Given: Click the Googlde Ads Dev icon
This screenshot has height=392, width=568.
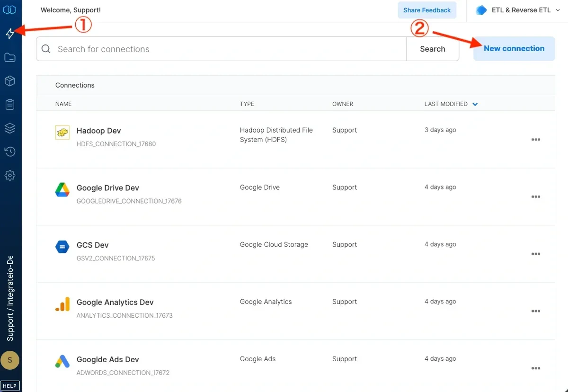Looking at the screenshot, I should [x=62, y=362].
